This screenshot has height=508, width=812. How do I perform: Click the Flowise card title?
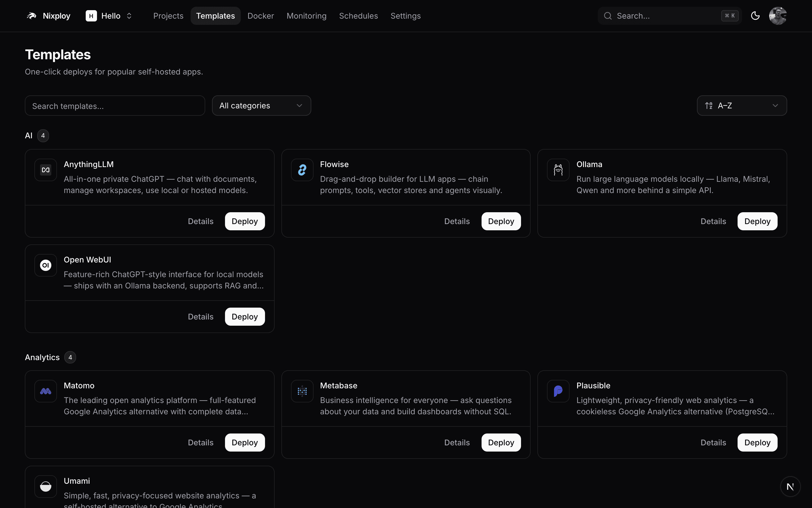(x=334, y=164)
